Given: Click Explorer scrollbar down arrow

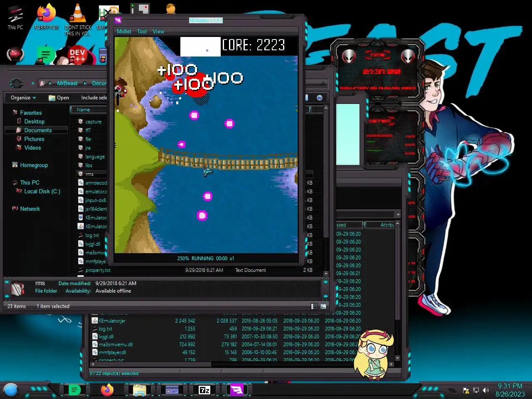Looking at the screenshot, I should (326, 273).
